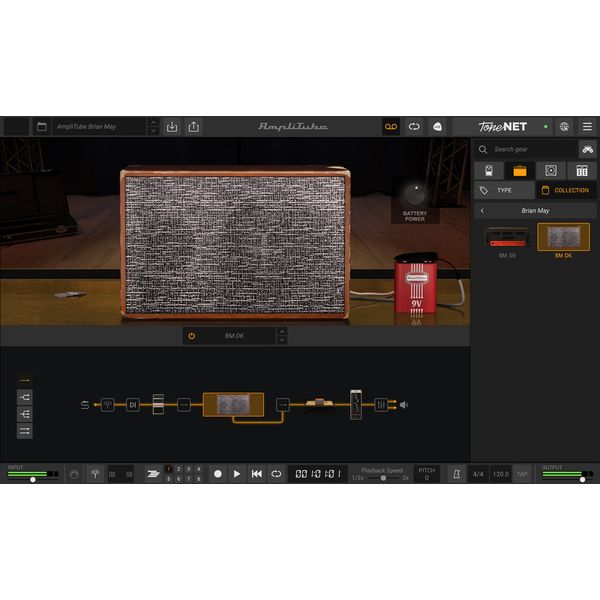Select track slot 6 in bottom bar
This screenshot has height=600, width=600.
pos(178,479)
